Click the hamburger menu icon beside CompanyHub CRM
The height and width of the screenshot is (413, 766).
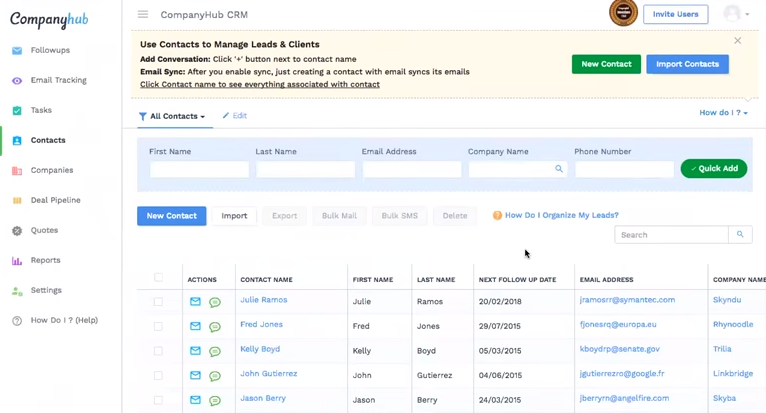[x=143, y=15]
